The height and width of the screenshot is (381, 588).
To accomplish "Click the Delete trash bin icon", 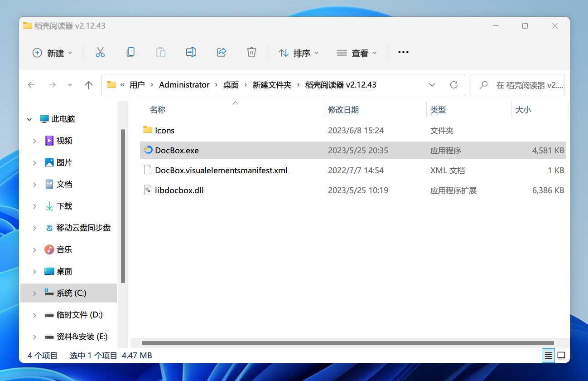I will point(251,53).
